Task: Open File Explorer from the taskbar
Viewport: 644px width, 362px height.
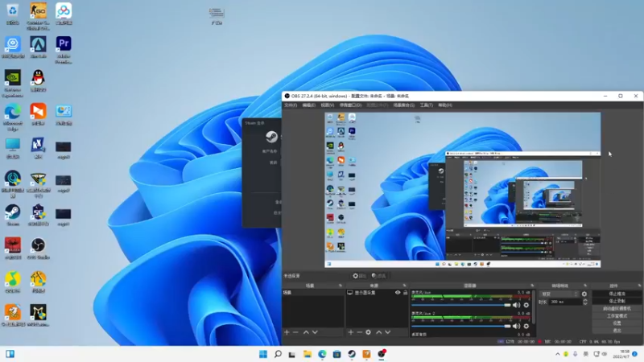Action: [x=308, y=354]
